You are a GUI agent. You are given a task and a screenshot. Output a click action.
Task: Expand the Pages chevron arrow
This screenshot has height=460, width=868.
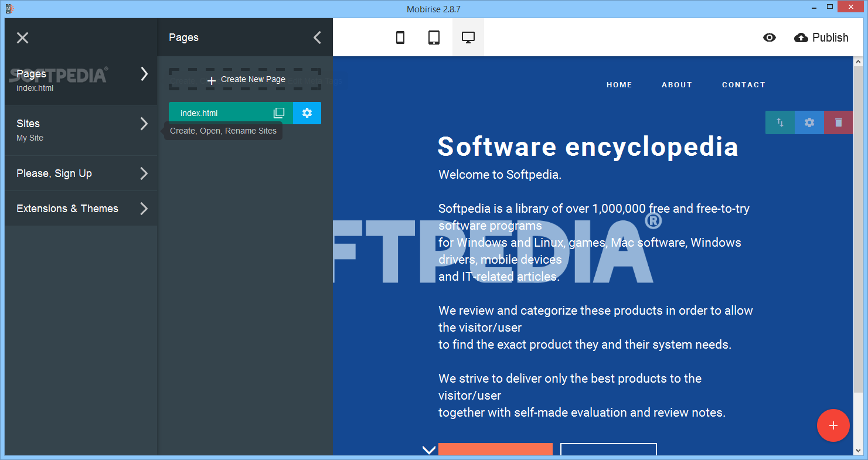pyautogui.click(x=144, y=74)
